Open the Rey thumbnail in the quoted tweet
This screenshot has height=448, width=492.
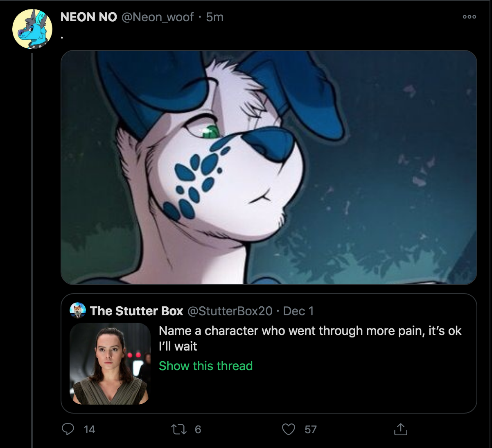point(109,365)
